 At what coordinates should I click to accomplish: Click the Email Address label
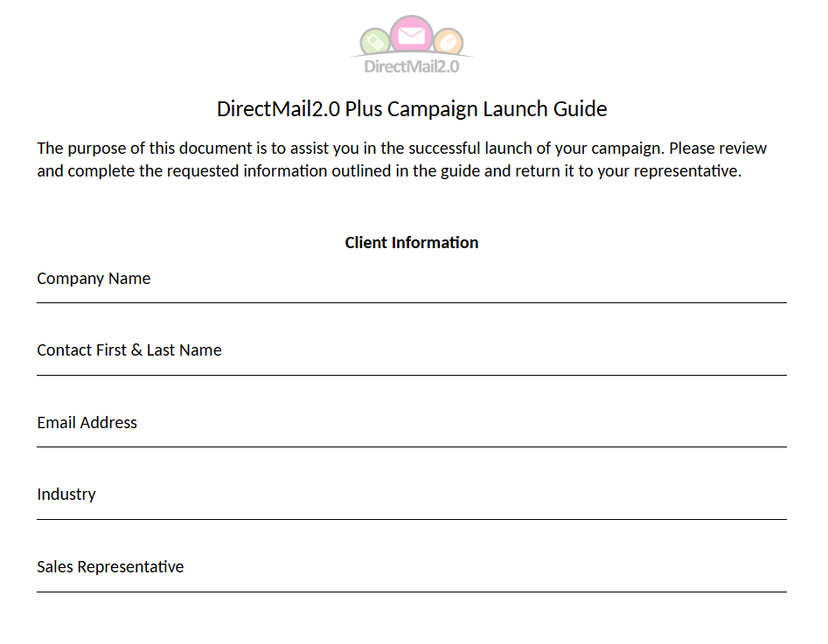[x=87, y=422]
